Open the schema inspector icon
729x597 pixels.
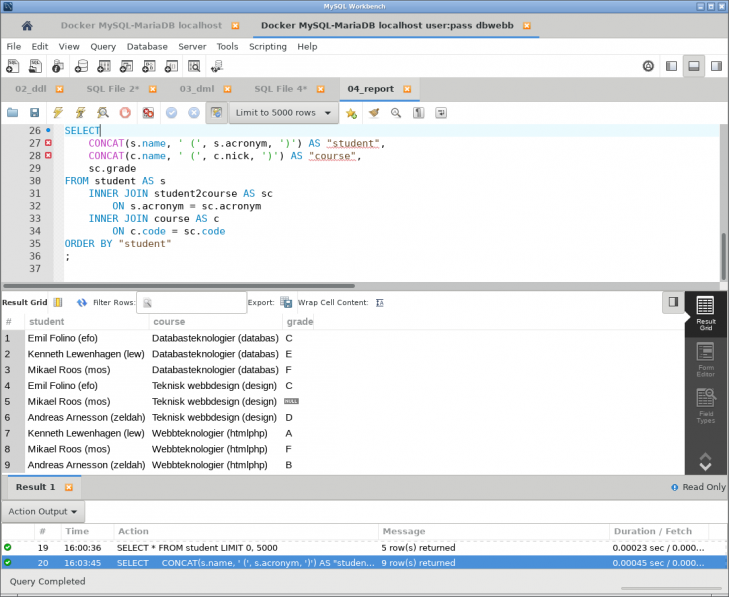pos(58,66)
